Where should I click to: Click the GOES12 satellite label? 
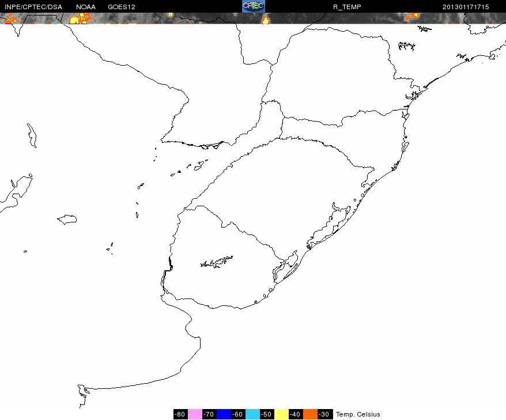(122, 7)
